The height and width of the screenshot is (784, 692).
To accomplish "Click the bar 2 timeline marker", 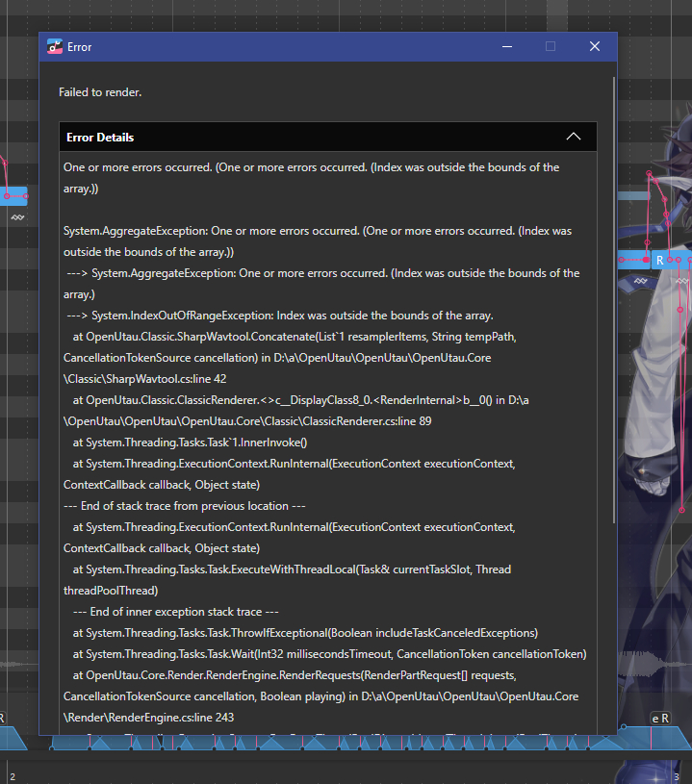I will pyautogui.click(x=13, y=775).
